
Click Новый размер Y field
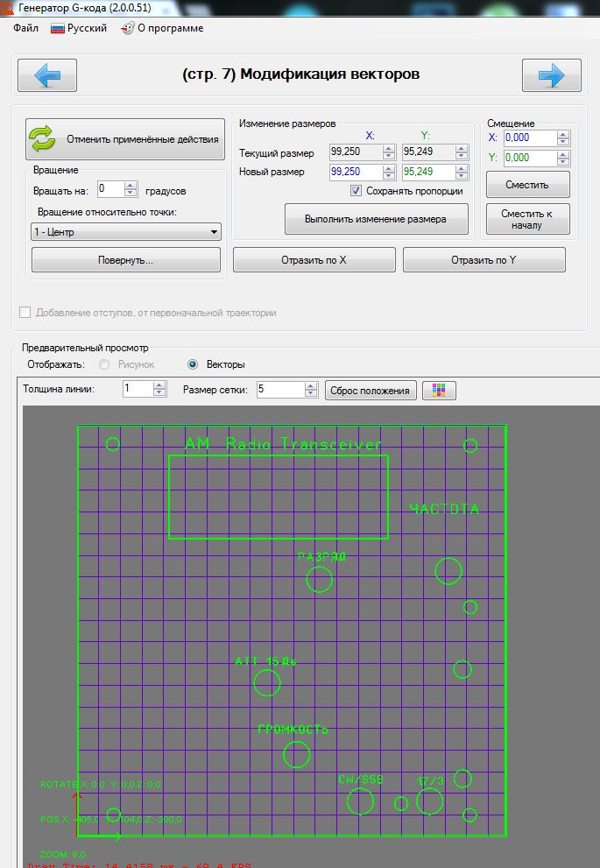click(428, 172)
